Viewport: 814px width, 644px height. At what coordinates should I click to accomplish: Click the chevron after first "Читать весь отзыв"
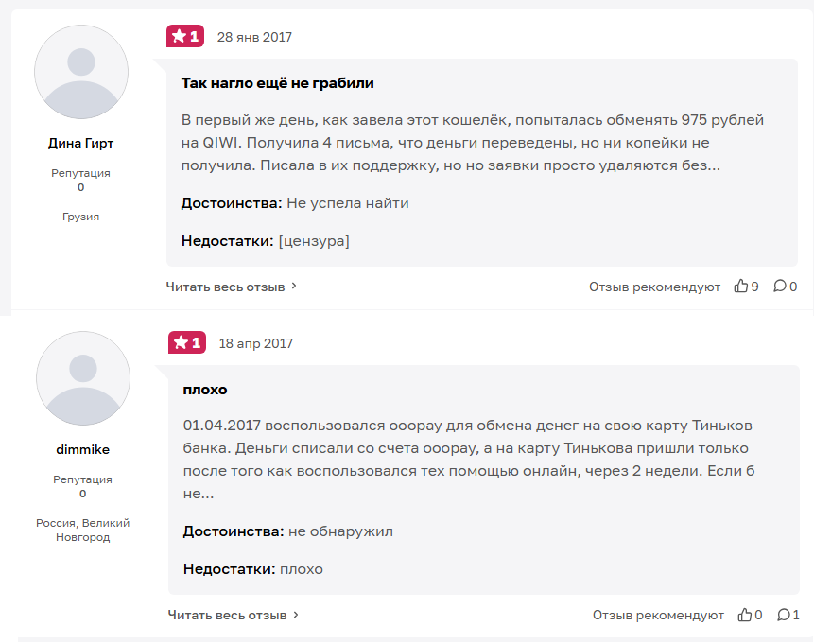point(295,286)
